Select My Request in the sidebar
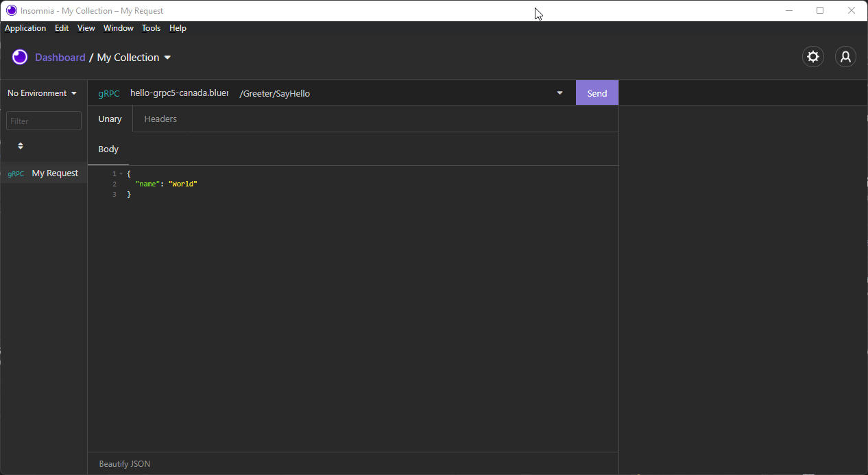Viewport: 868px width, 475px height. tap(44, 173)
